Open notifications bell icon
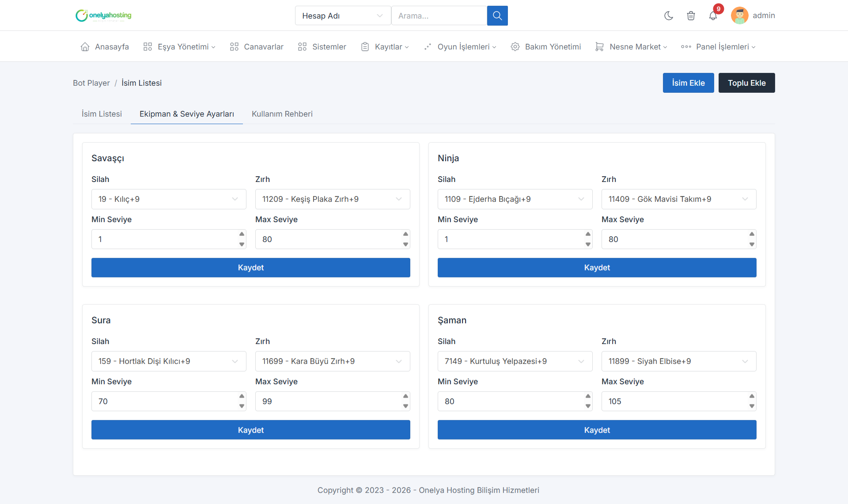848x504 pixels. pos(713,16)
